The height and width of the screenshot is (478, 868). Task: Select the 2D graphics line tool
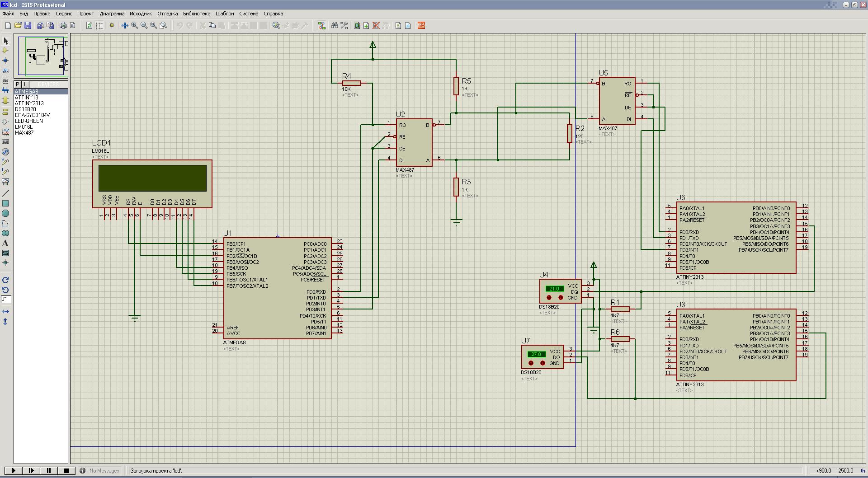[x=5, y=194]
